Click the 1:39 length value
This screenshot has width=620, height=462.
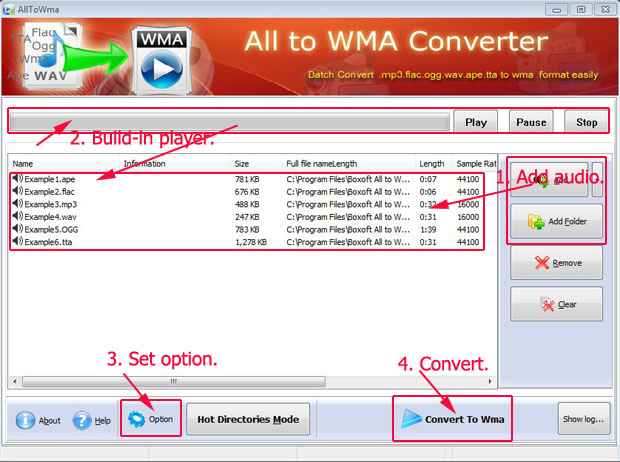click(x=428, y=229)
